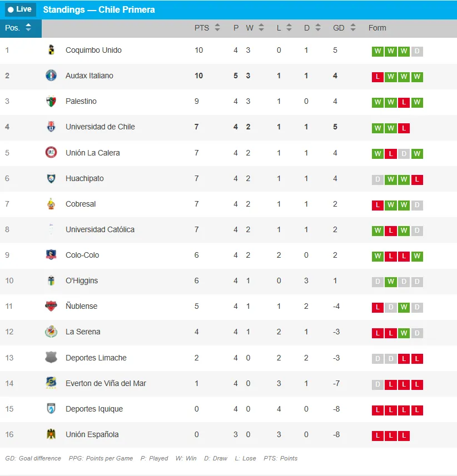Click the Everton de Viña del Mar crest

pyautogui.click(x=51, y=383)
